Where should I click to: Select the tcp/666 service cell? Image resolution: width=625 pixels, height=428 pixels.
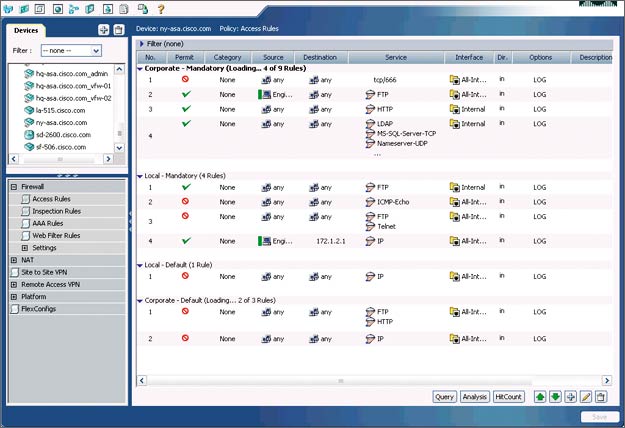pyautogui.click(x=385, y=80)
